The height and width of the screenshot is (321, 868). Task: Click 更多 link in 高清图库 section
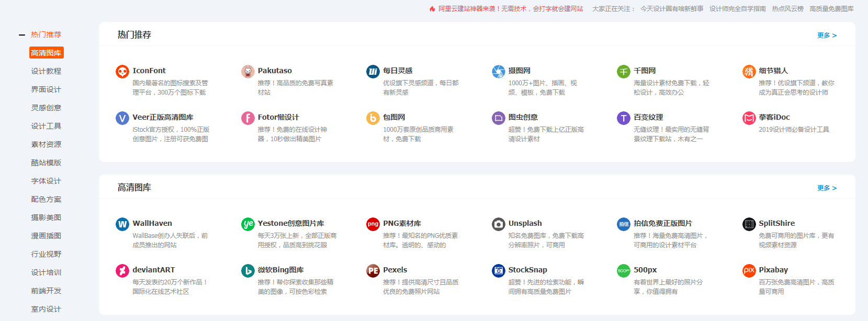pyautogui.click(x=827, y=188)
